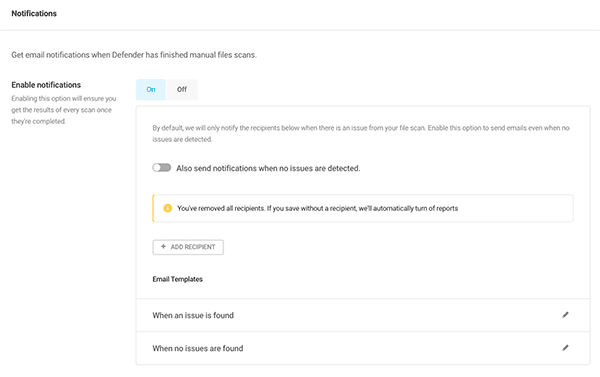
Task: Expand the 'When an issue is found' row
Action: point(363,315)
